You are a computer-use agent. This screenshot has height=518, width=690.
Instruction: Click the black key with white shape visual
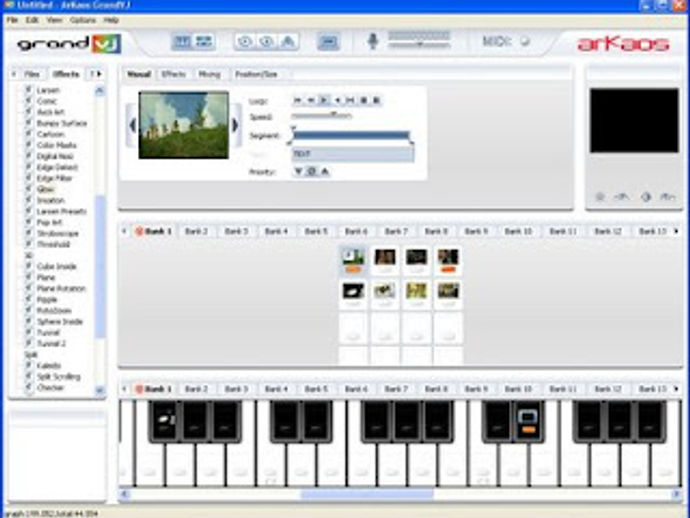[164, 421]
